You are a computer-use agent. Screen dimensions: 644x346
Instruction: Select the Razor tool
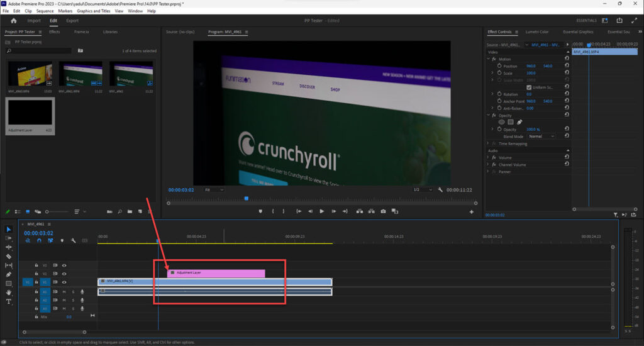pyautogui.click(x=9, y=257)
